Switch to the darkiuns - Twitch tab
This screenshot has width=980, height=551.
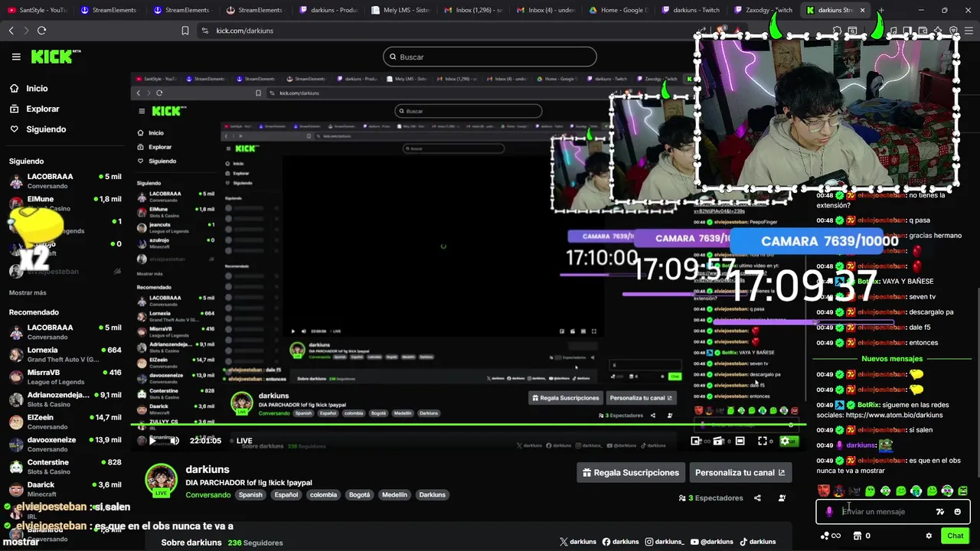(691, 10)
